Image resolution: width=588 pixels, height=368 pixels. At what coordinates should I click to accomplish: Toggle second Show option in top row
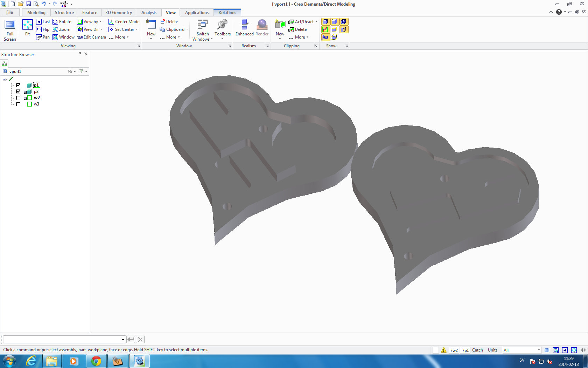tap(334, 22)
